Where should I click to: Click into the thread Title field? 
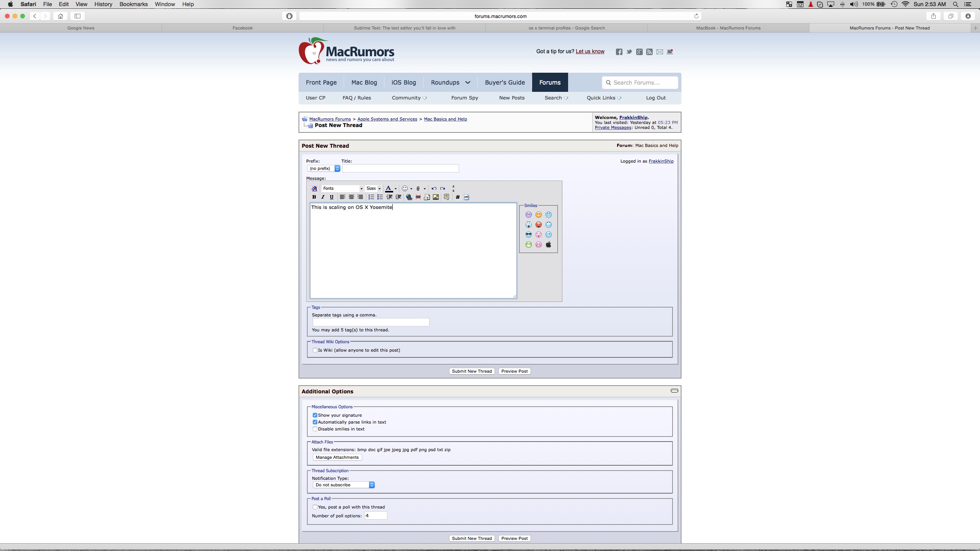(400, 168)
